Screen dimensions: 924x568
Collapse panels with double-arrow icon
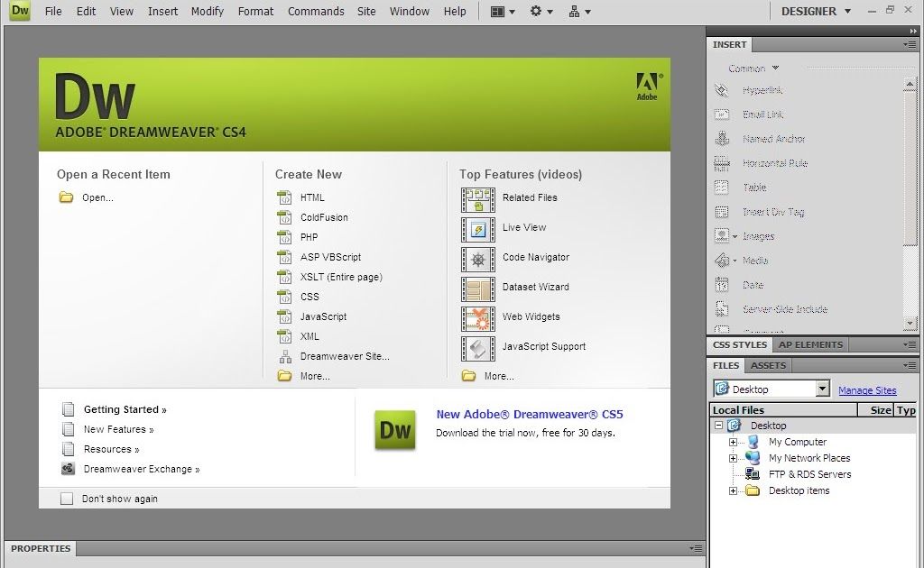913,32
